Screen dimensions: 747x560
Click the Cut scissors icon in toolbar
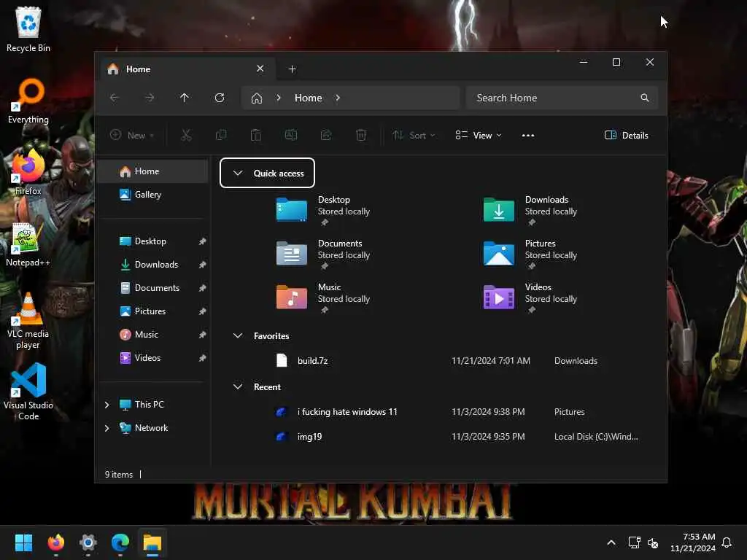[186, 135]
